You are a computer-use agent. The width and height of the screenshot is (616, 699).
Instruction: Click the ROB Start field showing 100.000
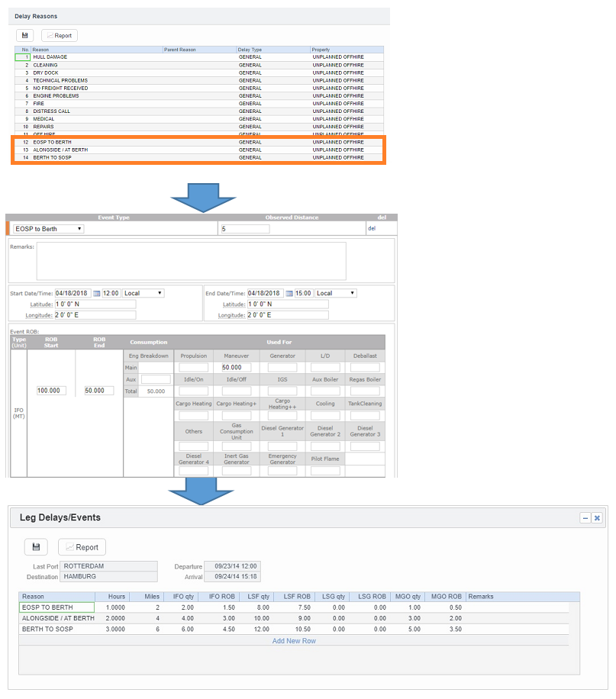click(x=51, y=391)
